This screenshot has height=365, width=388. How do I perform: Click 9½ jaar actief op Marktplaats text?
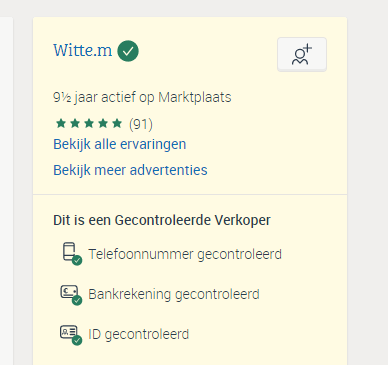[x=142, y=97]
